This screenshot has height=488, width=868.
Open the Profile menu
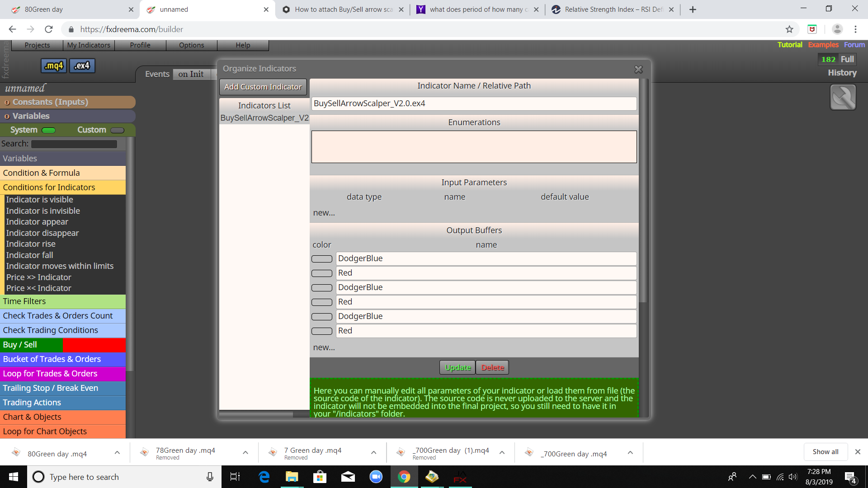click(x=140, y=45)
